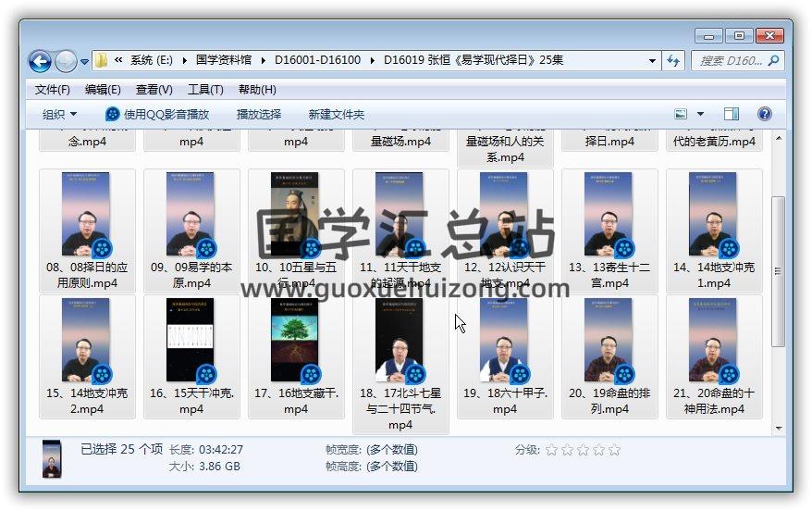Select video 16、15天干冲克.mp4

click(x=191, y=356)
